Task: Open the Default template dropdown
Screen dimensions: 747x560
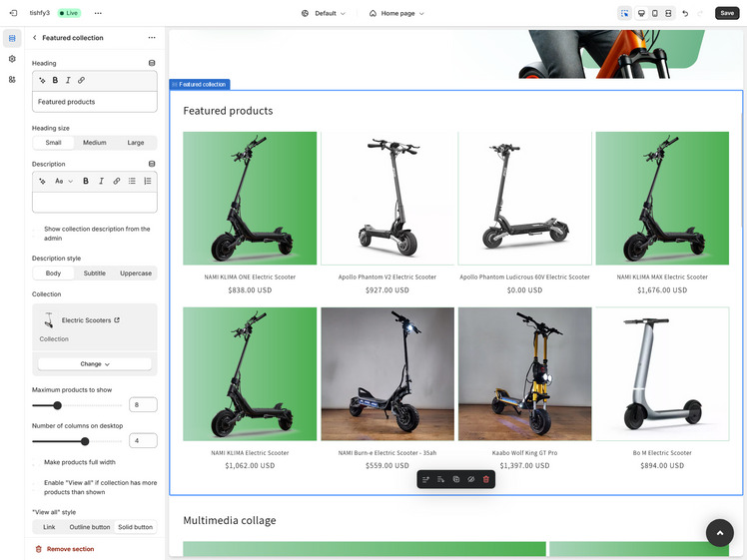Action: tap(324, 13)
